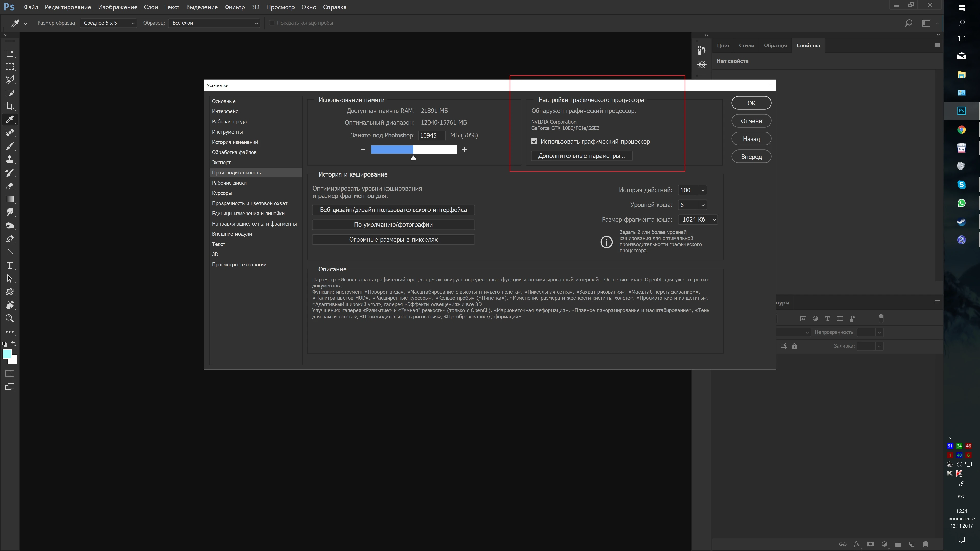Select the Clone Stamp tool
This screenshot has height=551, width=980.
click(x=9, y=159)
